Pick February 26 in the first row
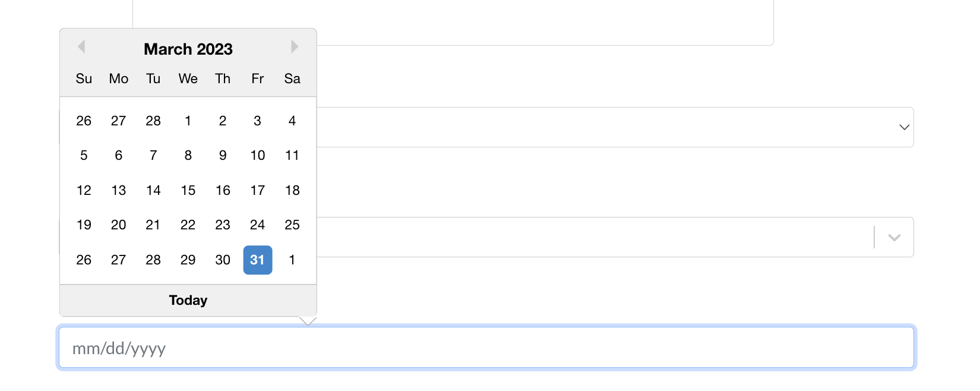The image size is (980, 391). (x=84, y=121)
